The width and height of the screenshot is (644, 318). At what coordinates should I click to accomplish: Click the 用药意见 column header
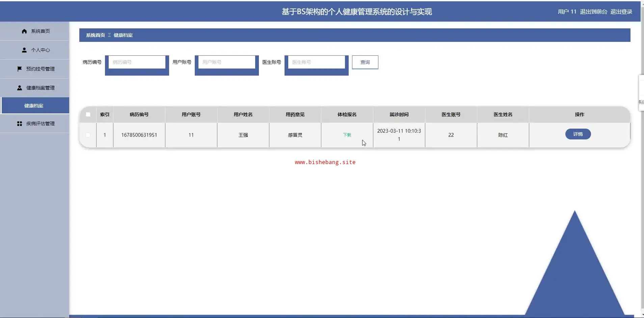tap(295, 114)
